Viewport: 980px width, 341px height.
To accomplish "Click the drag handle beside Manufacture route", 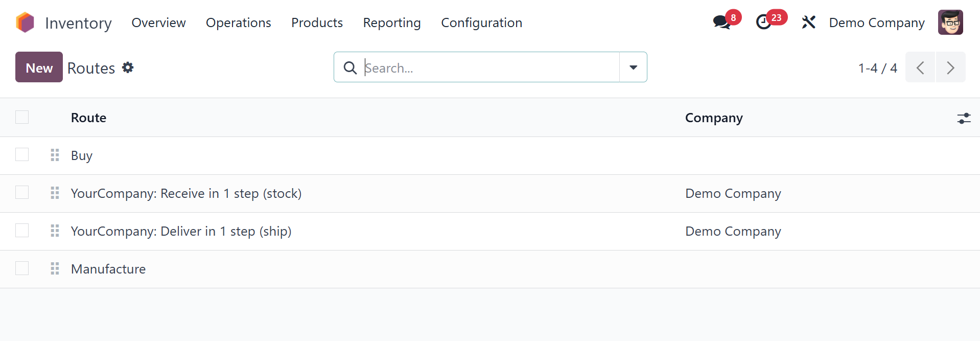I will pos(55,268).
